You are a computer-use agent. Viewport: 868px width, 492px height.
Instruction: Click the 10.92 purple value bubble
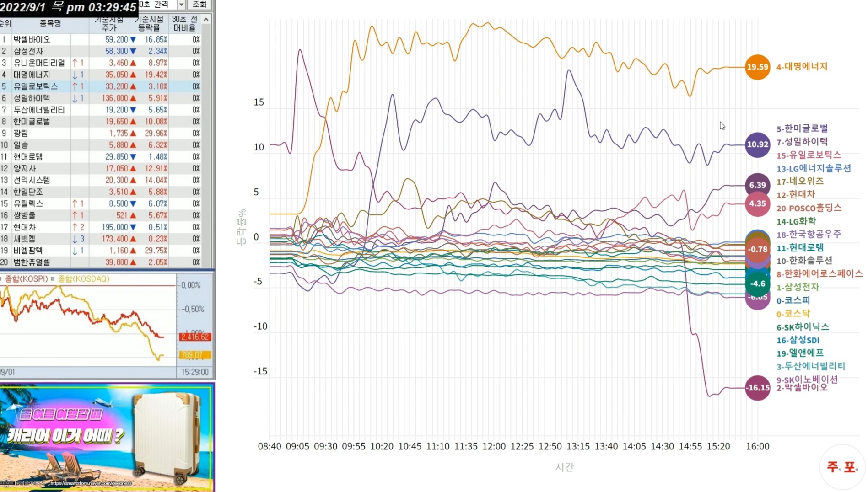click(x=757, y=144)
